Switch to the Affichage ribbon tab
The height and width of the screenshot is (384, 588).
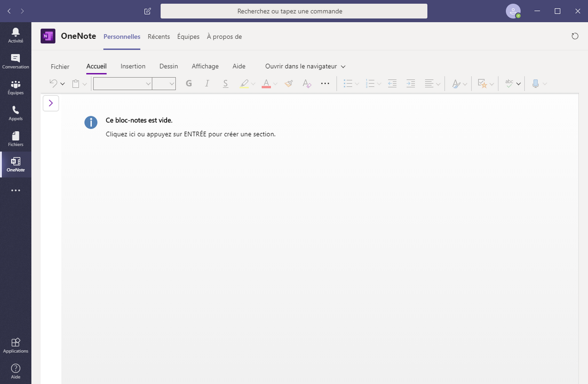205,66
